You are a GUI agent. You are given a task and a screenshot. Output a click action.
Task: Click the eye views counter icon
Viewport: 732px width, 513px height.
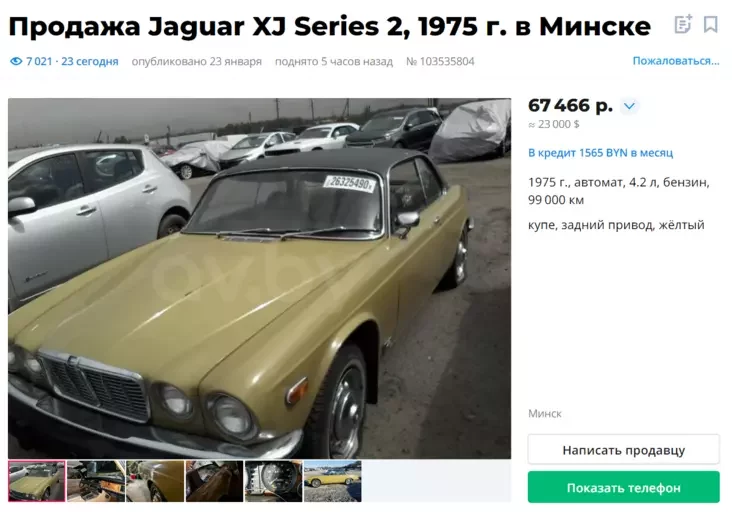pyautogui.click(x=16, y=61)
